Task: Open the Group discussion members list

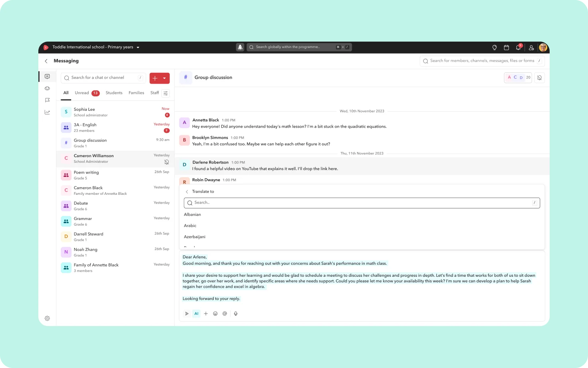Action: tap(518, 78)
